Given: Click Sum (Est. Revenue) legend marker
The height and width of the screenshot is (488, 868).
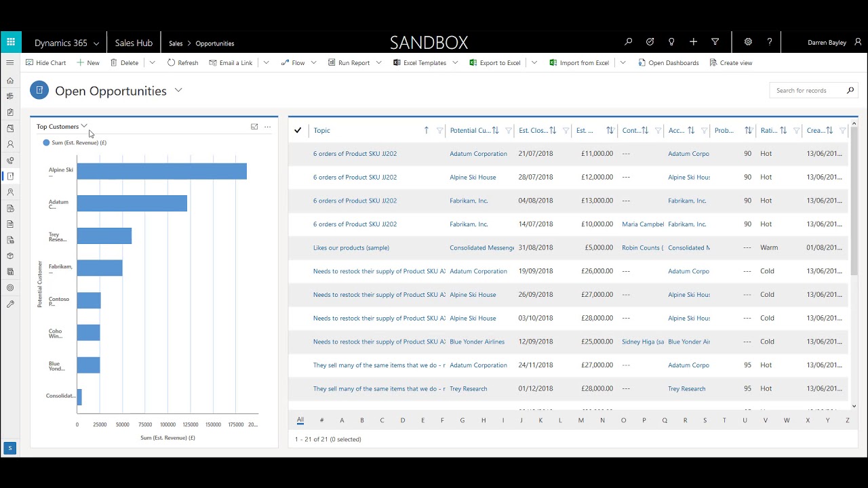Looking at the screenshot, I should click(46, 142).
